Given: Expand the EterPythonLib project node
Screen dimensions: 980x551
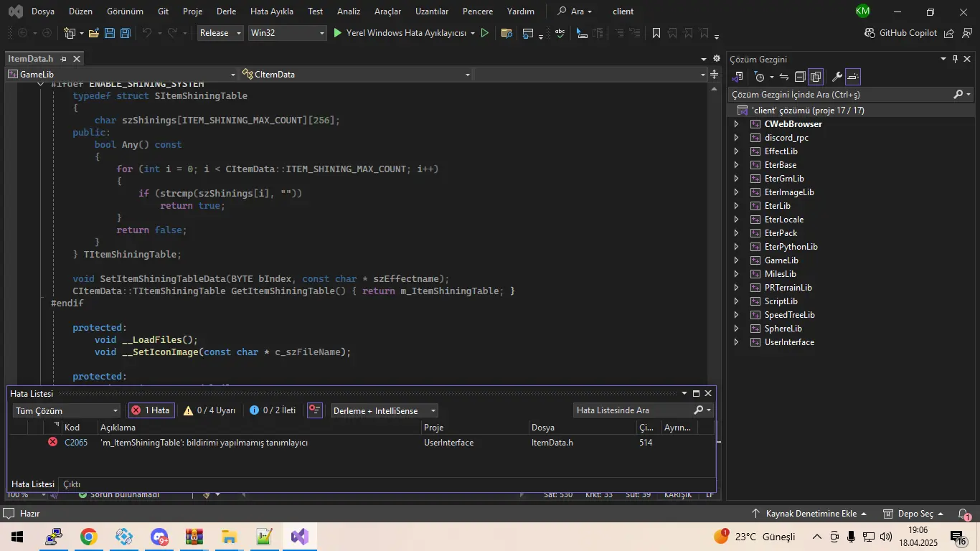Looking at the screenshot, I should click(x=736, y=247).
